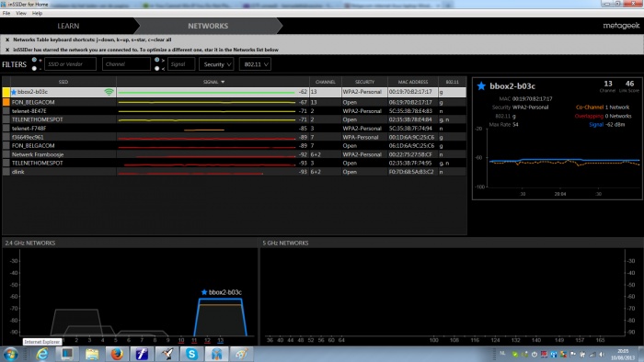Click the green Wi-Fi connected icon
Viewport: 644px width, 362px height.
[109, 92]
